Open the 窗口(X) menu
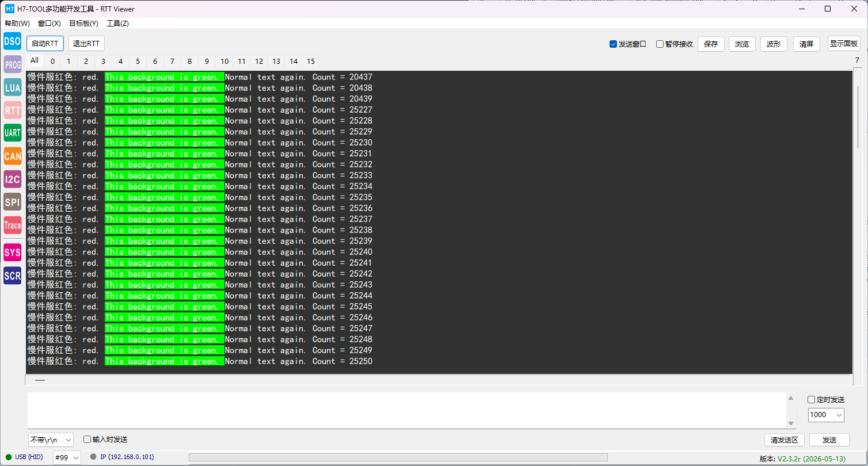 pyautogui.click(x=50, y=24)
